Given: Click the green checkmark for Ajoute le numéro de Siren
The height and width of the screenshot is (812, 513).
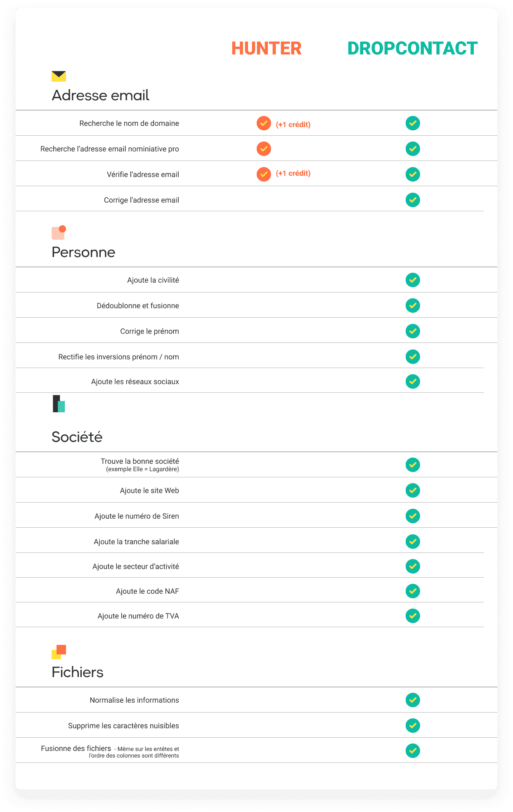Looking at the screenshot, I should tap(412, 516).
